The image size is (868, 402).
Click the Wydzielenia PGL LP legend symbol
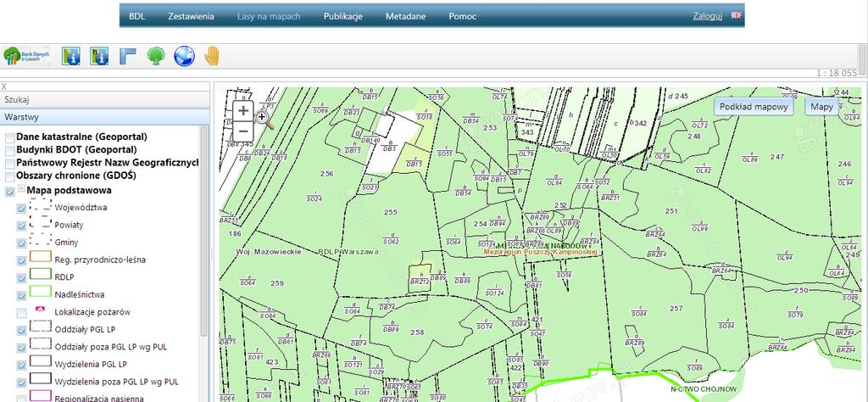coord(41,361)
